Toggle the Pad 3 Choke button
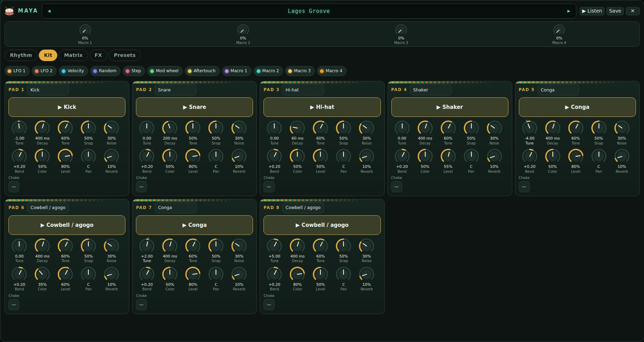The width and height of the screenshot is (644, 342). [x=269, y=187]
